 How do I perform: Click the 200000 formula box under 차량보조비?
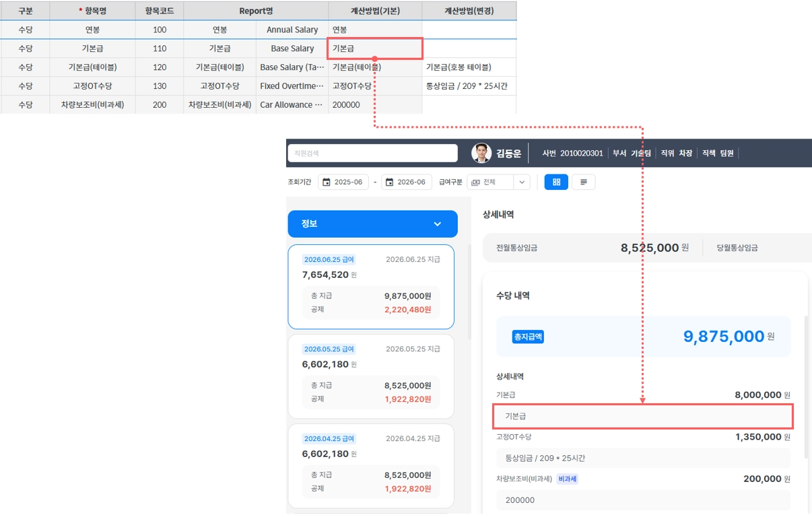click(643, 500)
